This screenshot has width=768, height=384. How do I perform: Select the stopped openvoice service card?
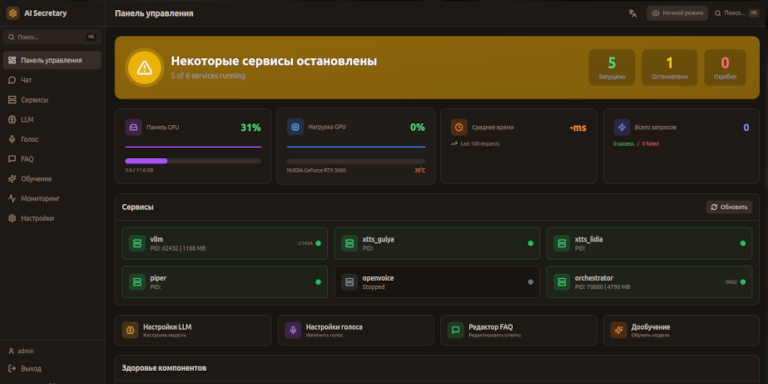coord(437,282)
